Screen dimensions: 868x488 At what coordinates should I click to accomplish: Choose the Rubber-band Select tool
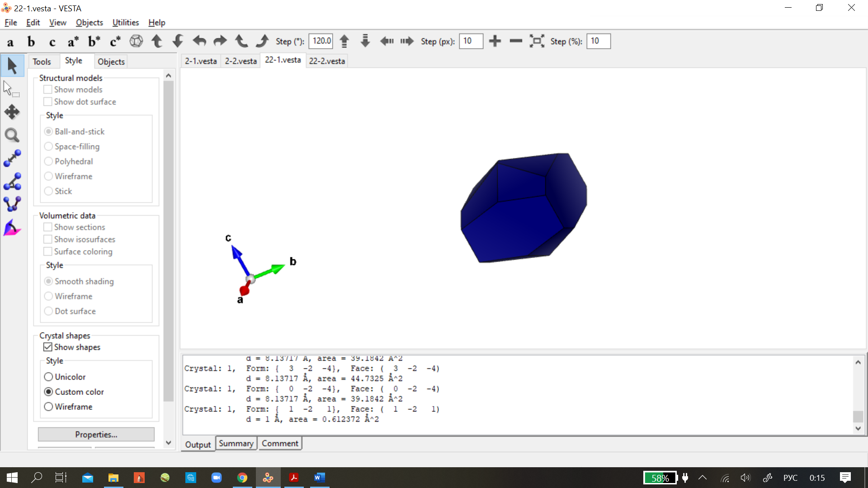12,89
